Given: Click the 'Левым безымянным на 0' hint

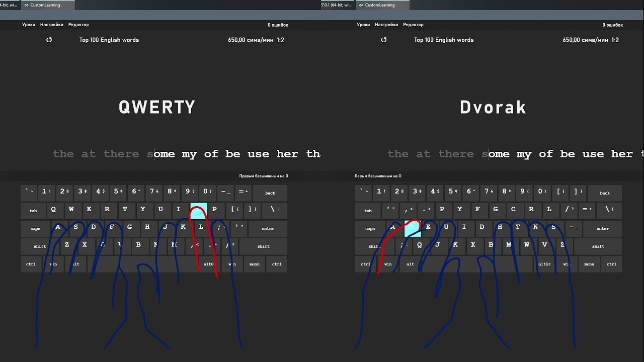Looking at the screenshot, I should pyautogui.click(x=378, y=176).
